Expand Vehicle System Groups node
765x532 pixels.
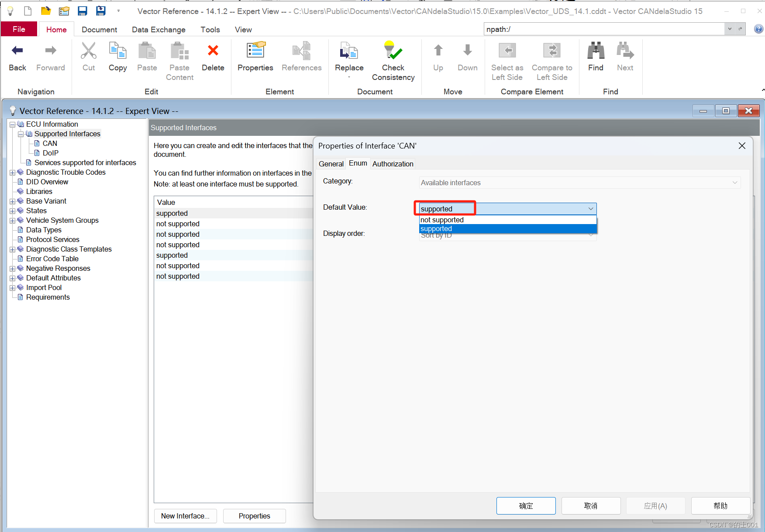(x=13, y=221)
